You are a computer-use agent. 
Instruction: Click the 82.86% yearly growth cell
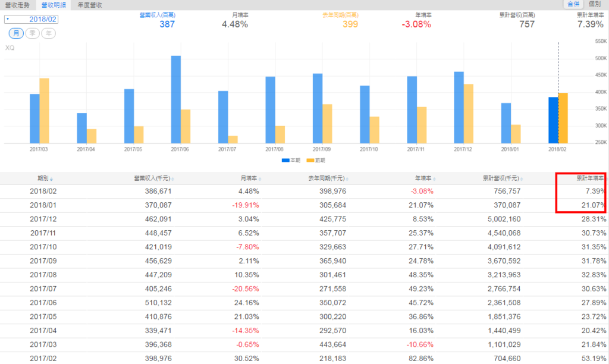421,359
